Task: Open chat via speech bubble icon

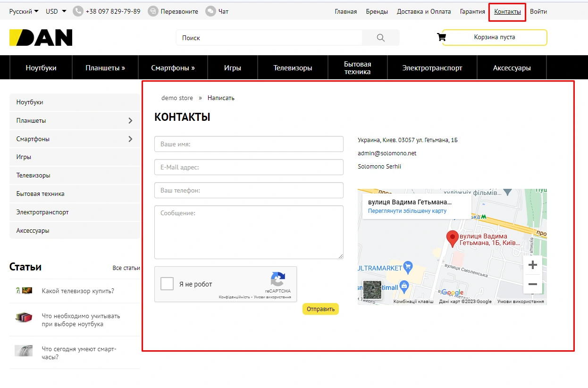Action: pos(210,11)
